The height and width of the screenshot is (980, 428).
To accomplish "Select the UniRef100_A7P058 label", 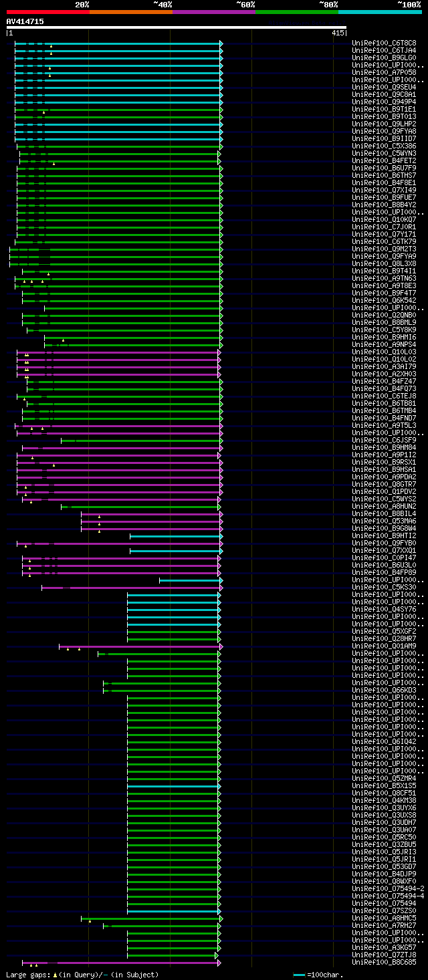I will 385,72.
